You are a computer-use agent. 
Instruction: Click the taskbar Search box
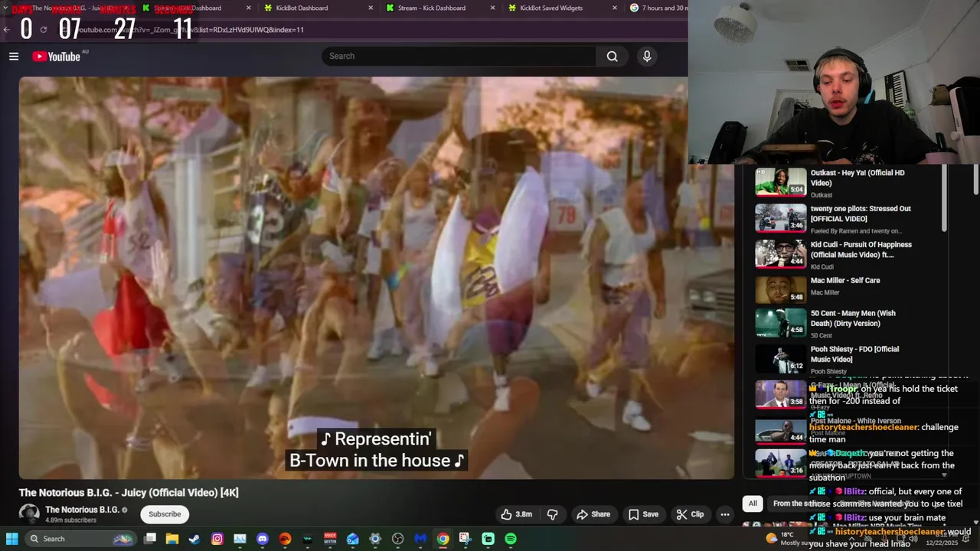point(80,539)
